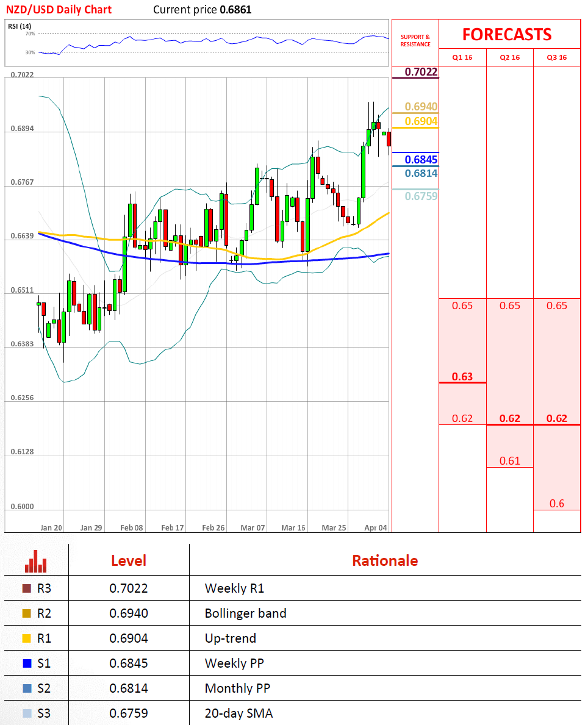The width and height of the screenshot is (588, 725).
Task: Click the Level table header
Action: (129, 560)
